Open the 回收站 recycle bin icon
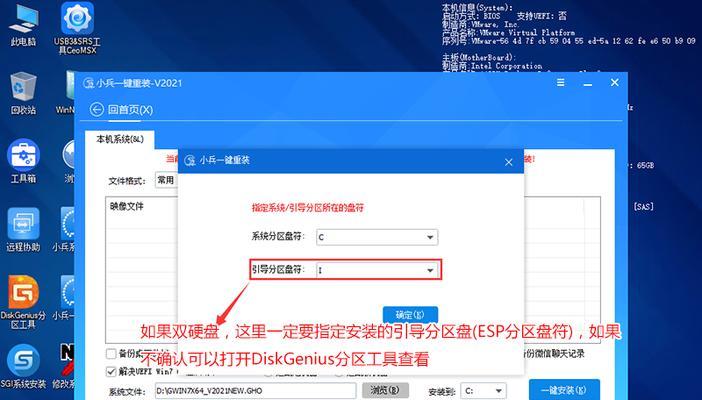The height and width of the screenshot is (400, 702). coord(23,93)
